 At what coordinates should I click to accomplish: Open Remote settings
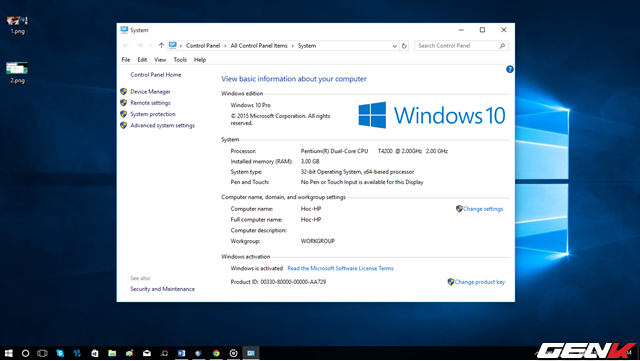point(150,103)
